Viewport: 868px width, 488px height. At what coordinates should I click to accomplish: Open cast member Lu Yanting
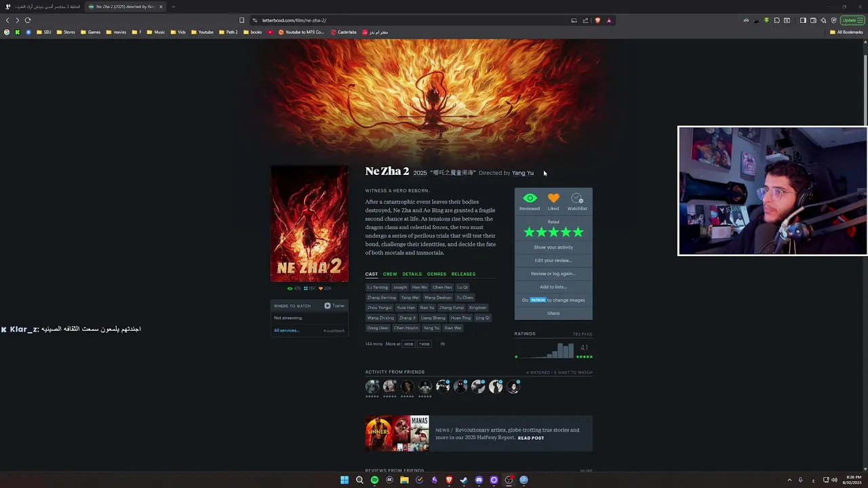(378, 287)
